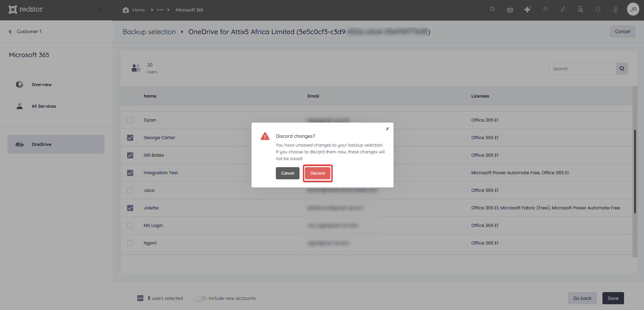Open All Services in the sidebar
Image resolution: width=644 pixels, height=310 pixels.
click(44, 106)
